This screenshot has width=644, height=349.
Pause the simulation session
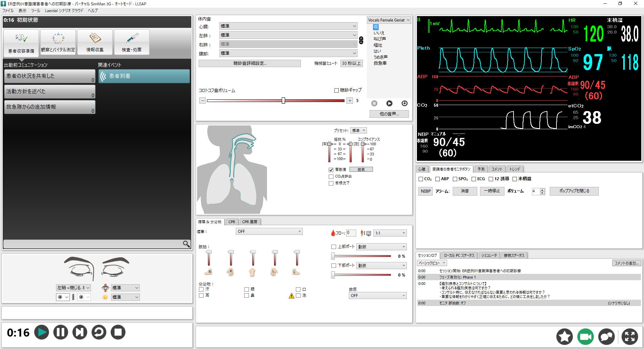coord(61,332)
